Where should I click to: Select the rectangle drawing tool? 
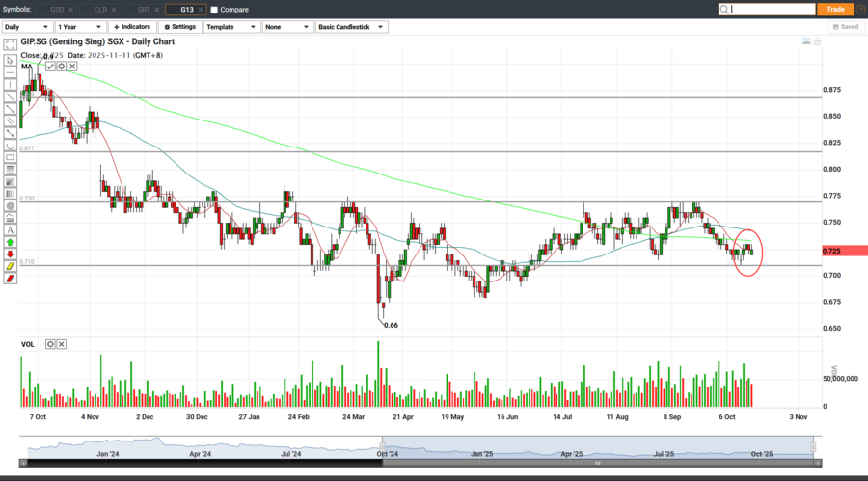click(10, 157)
